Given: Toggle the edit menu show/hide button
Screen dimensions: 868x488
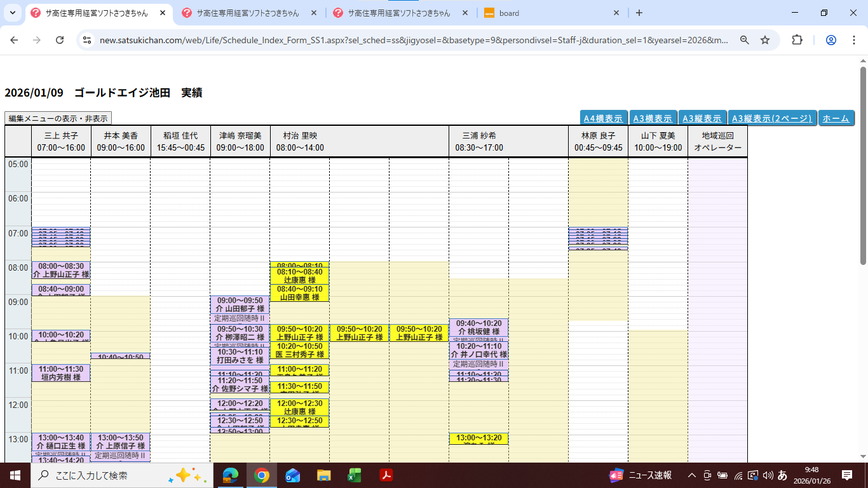Looking at the screenshot, I should click(58, 118).
